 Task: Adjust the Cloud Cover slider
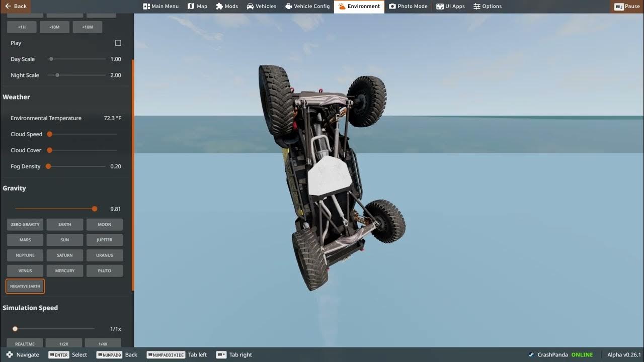[83, 150]
